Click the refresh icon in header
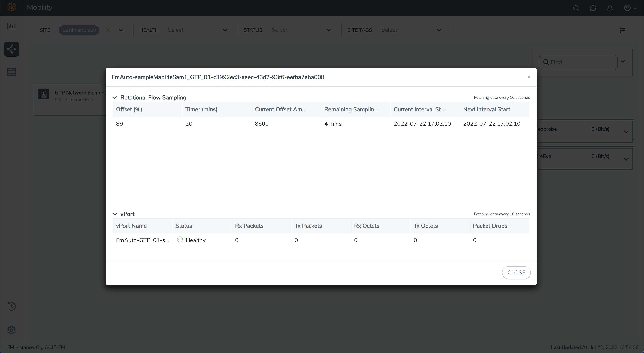Screen dimensions: 644x353 point(593,8)
